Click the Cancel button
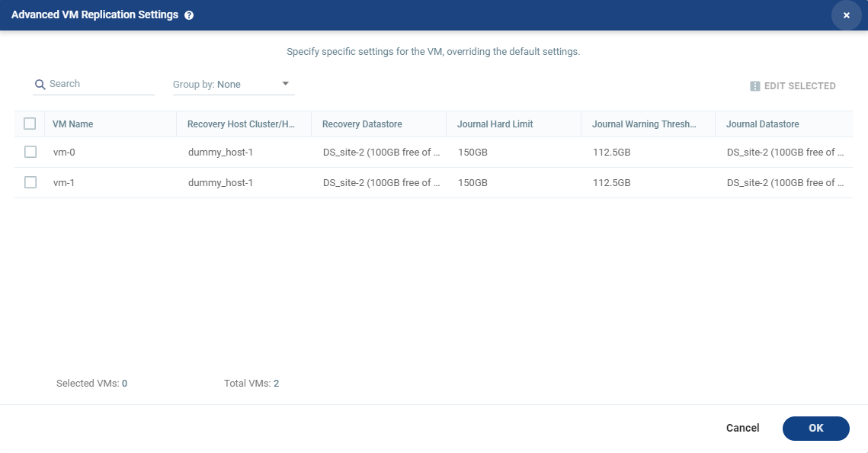The image size is (868, 453). click(742, 428)
